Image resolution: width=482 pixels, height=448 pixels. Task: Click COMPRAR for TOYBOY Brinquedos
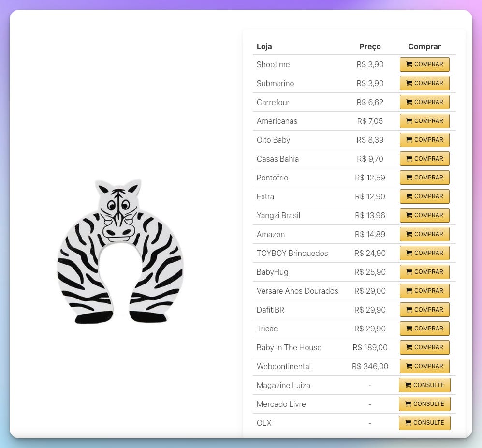424,253
